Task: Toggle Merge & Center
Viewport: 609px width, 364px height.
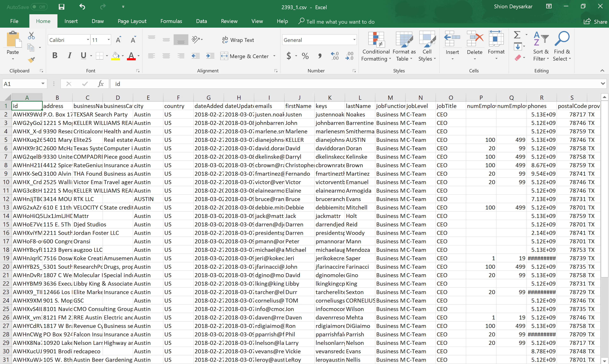Action: tap(245, 56)
